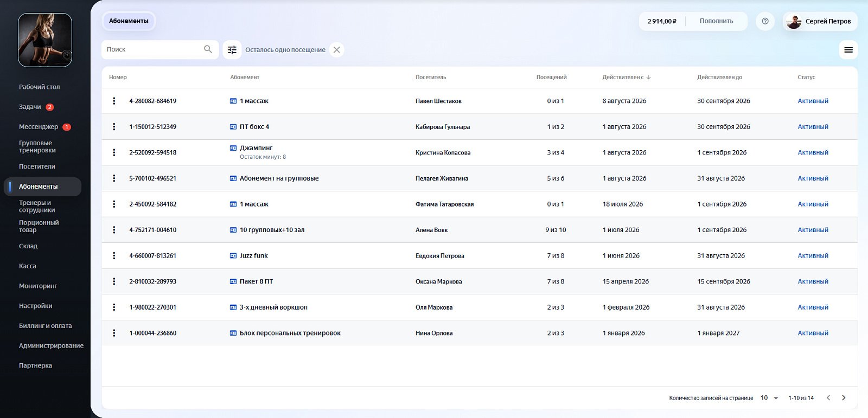Open 'Мессенджер' in the sidebar
Screen dimensions: 868x418
(x=39, y=127)
